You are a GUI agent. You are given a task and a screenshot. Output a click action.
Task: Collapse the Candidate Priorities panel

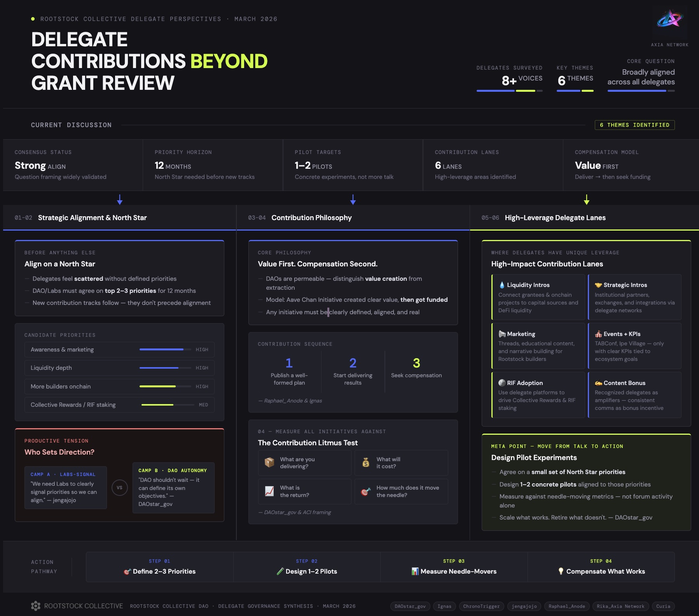[60, 335]
